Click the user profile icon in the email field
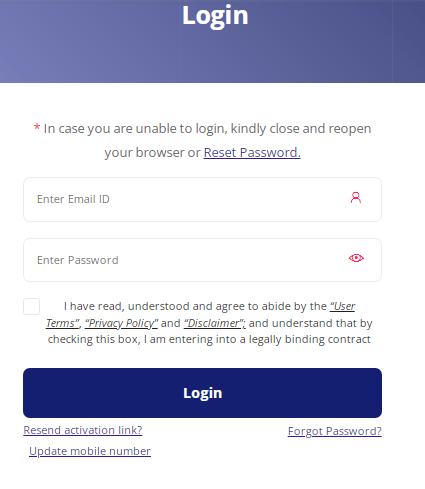This screenshot has width=425, height=489. coord(356,198)
